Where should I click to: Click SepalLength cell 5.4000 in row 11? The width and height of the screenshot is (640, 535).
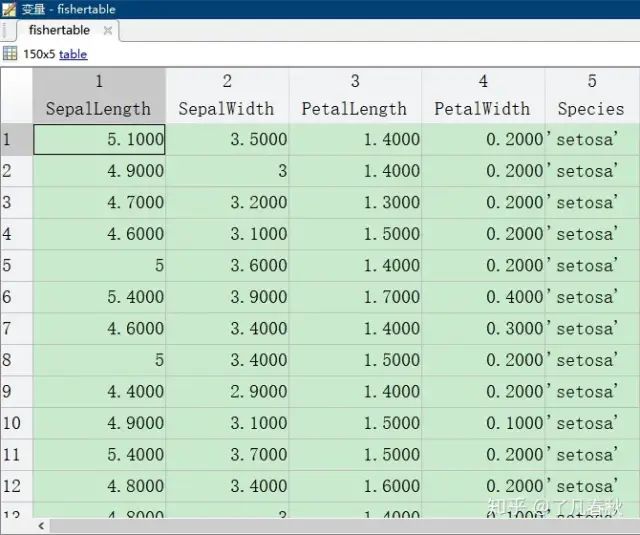(x=99, y=455)
